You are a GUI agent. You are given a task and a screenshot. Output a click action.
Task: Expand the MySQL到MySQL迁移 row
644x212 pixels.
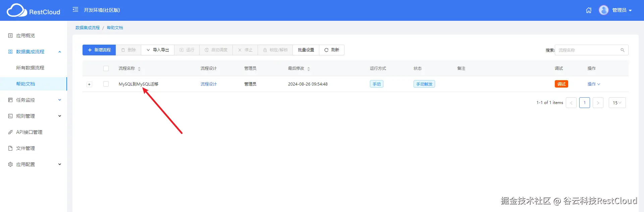(x=89, y=84)
